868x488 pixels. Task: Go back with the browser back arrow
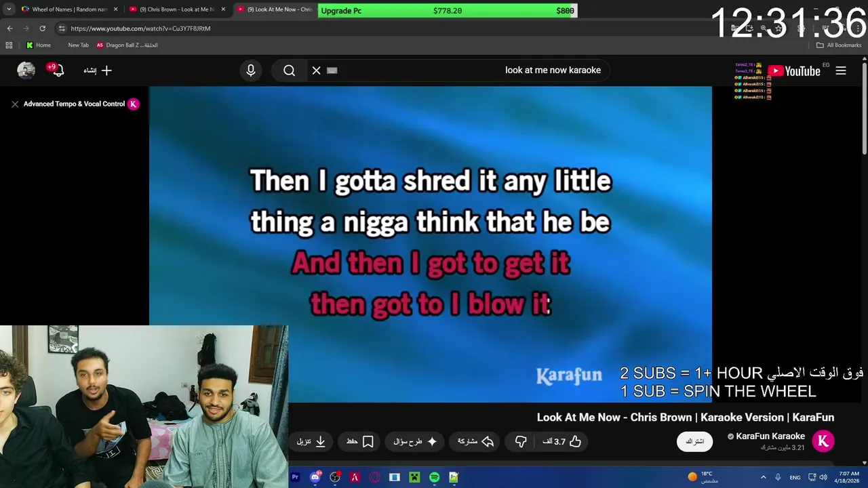9,28
